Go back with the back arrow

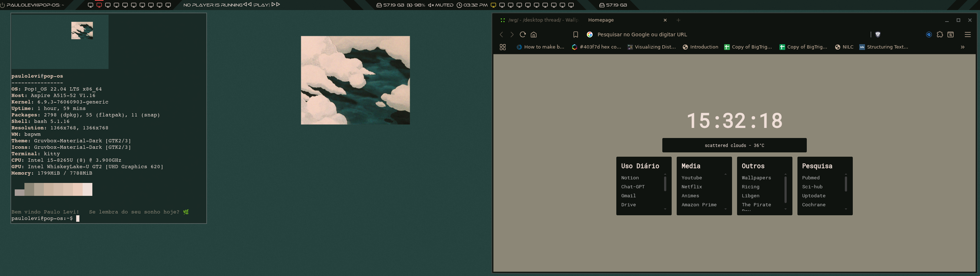[501, 34]
